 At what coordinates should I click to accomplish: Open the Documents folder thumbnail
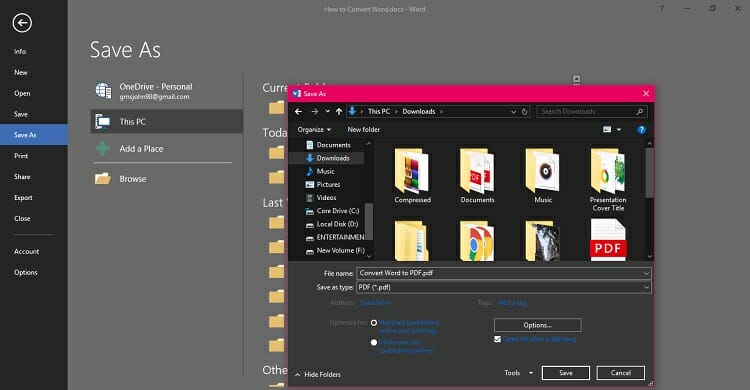pyautogui.click(x=477, y=176)
